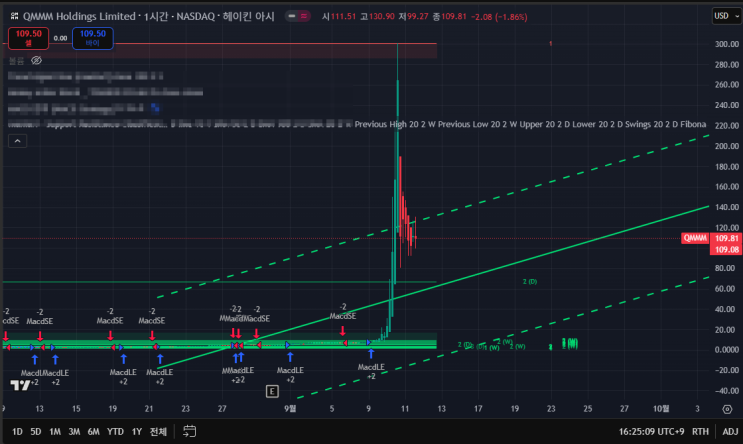This screenshot has height=444, width=743.
Task: Click the 109.50 sell price button
Action: coord(28,38)
